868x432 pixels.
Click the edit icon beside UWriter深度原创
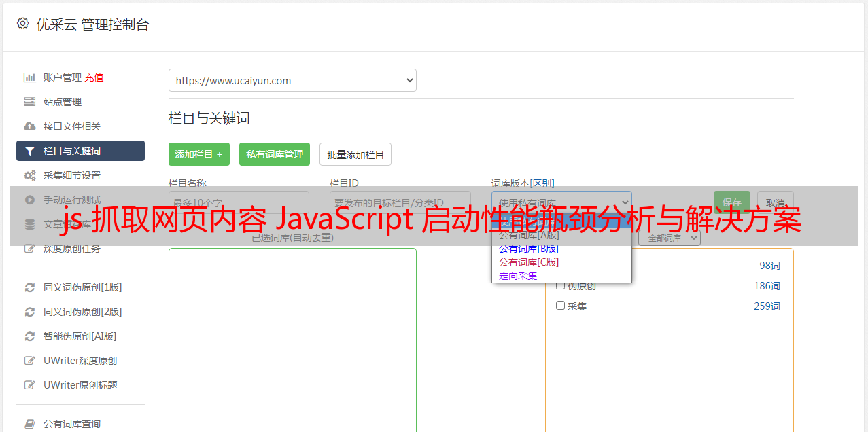[30, 361]
